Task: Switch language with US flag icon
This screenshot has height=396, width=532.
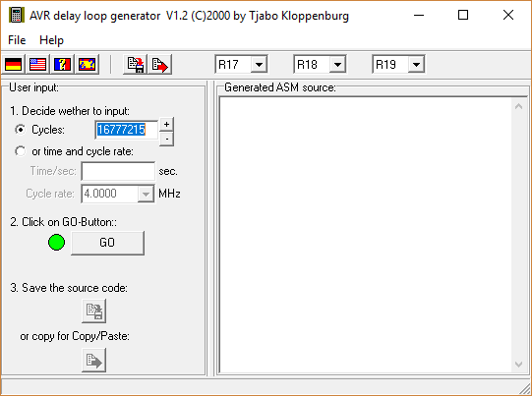Action: point(38,64)
